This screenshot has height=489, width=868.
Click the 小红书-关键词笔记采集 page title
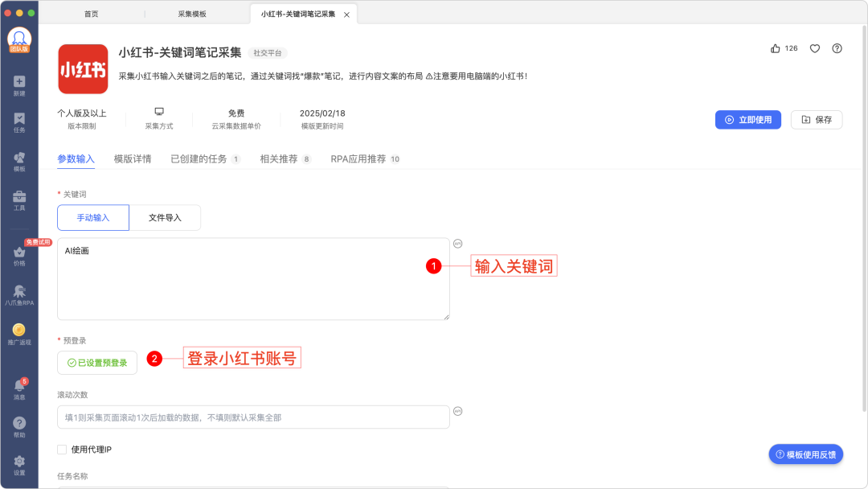pos(180,52)
